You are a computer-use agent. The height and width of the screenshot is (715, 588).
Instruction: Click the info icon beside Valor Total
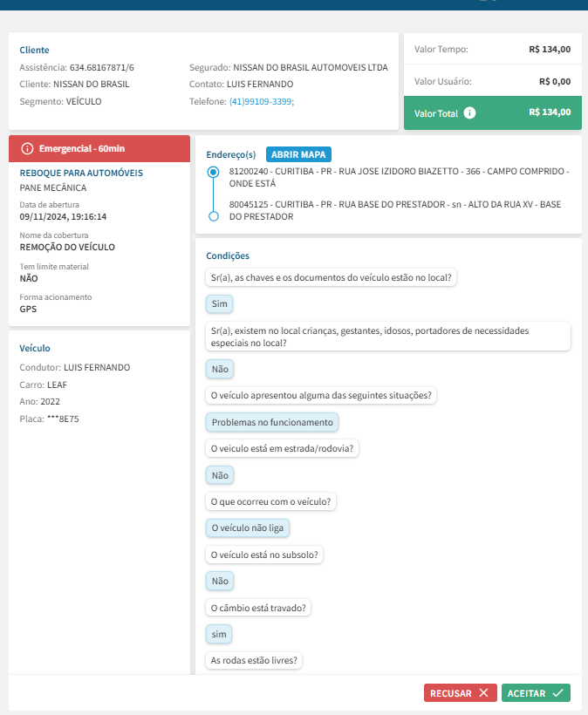[x=470, y=113]
